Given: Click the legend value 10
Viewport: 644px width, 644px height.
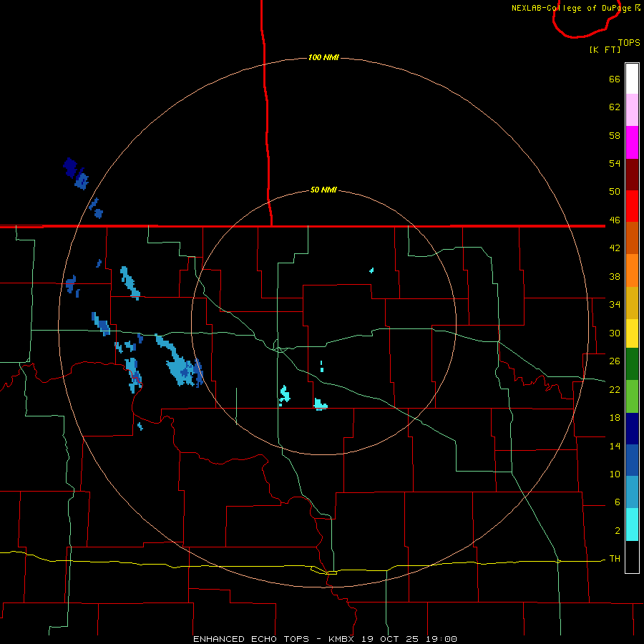Looking at the screenshot, I should coord(615,474).
